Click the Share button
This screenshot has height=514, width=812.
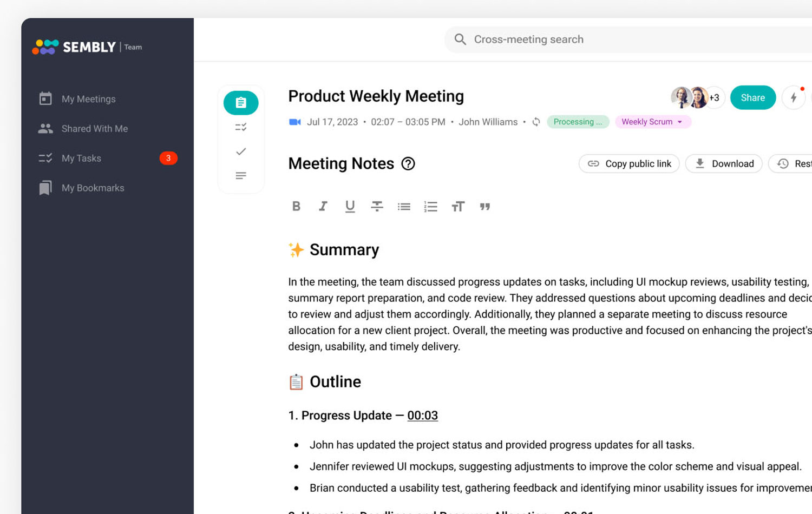752,98
